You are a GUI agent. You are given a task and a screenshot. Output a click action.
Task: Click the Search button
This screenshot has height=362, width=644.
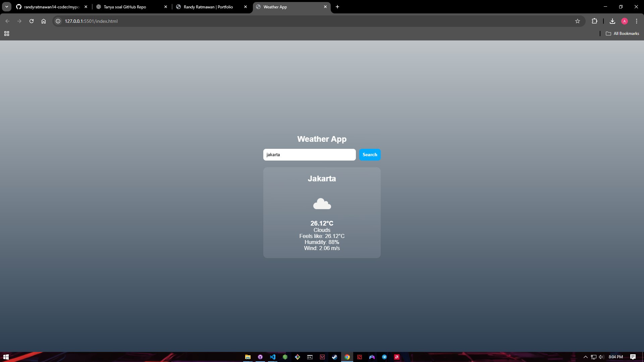[x=370, y=155]
